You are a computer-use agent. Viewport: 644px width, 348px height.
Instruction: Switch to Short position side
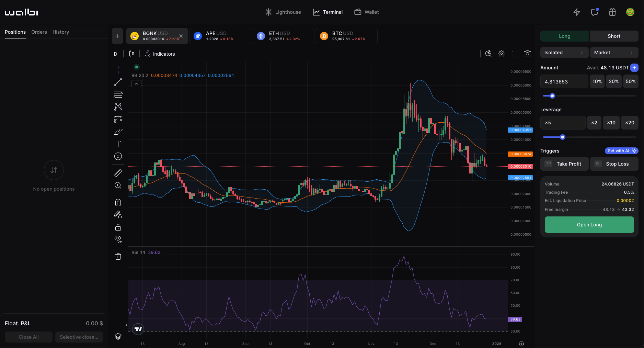point(614,36)
